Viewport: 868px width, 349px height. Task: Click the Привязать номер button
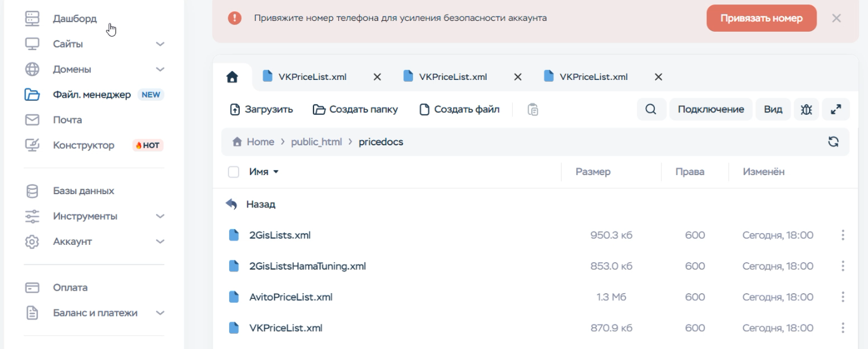(761, 18)
